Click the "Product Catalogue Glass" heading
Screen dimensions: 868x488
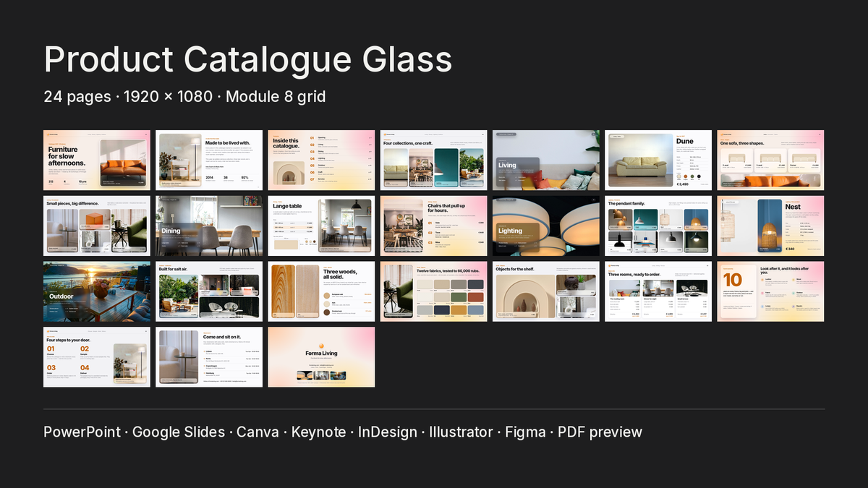248,59
